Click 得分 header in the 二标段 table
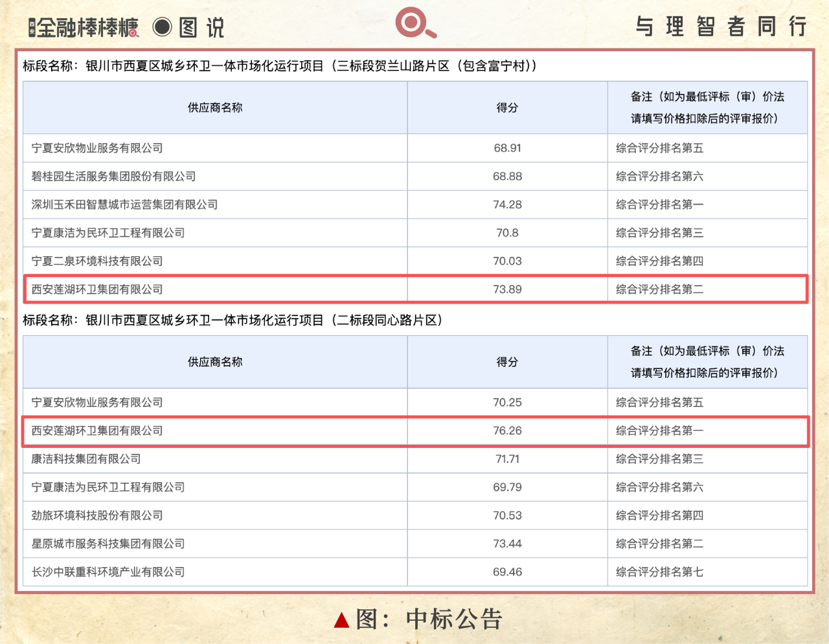Image resolution: width=829 pixels, height=644 pixels. (507, 362)
